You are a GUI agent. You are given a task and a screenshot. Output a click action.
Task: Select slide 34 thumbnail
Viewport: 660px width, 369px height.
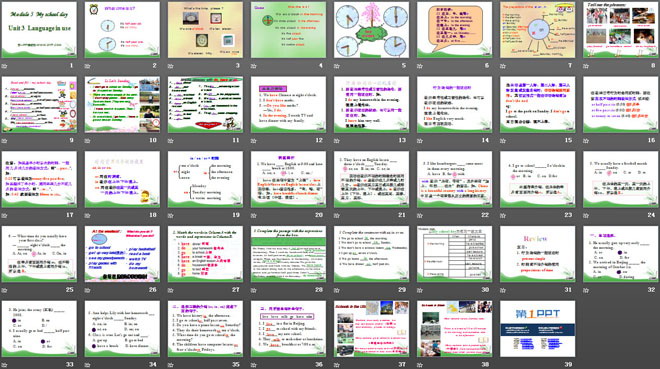tap(122, 329)
